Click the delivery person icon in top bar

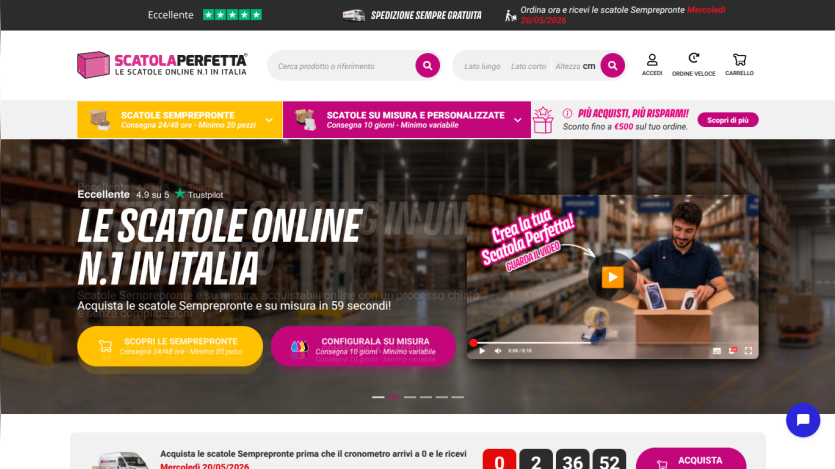point(511,15)
